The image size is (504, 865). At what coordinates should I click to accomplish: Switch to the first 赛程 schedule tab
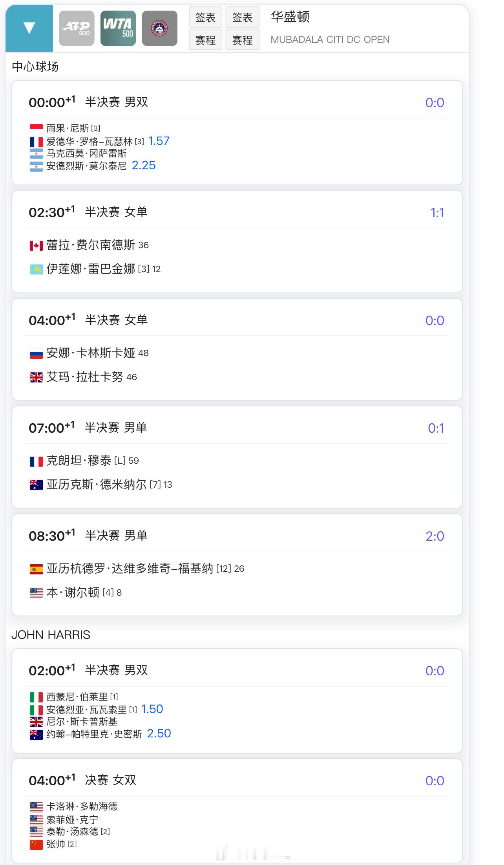(205, 40)
